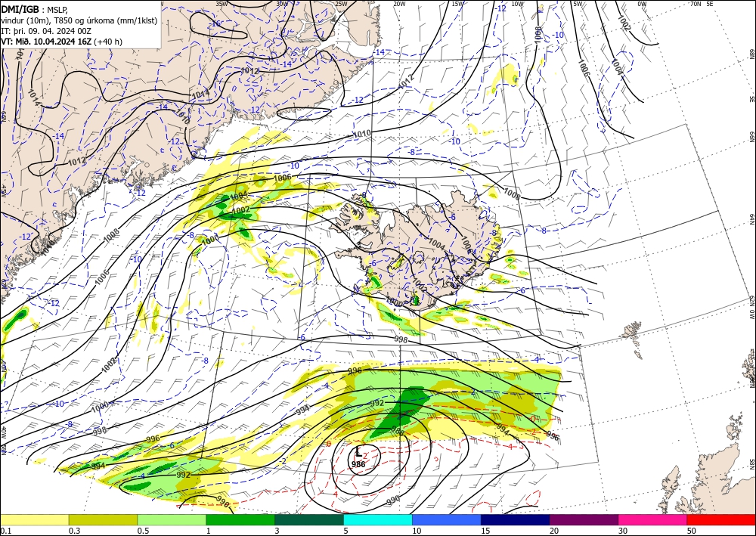756x536 pixels.
Task: Click the '15W' longitude label
Action: pyautogui.click(x=458, y=3)
